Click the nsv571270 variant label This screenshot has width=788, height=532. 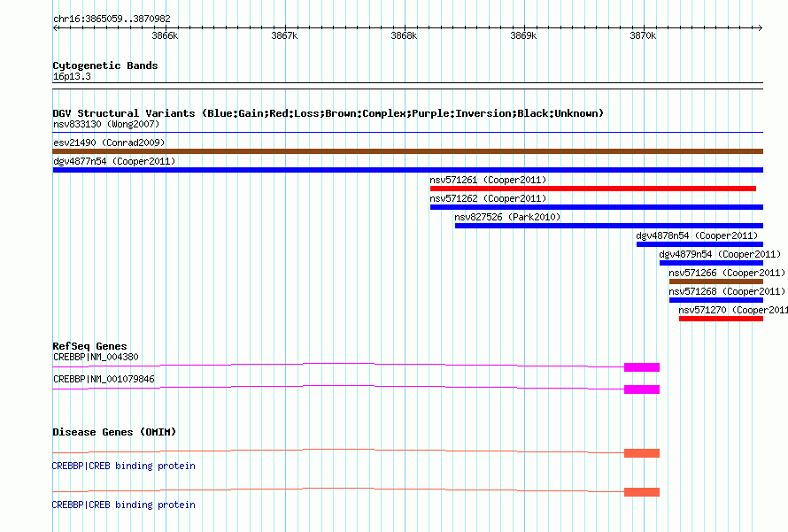click(733, 310)
